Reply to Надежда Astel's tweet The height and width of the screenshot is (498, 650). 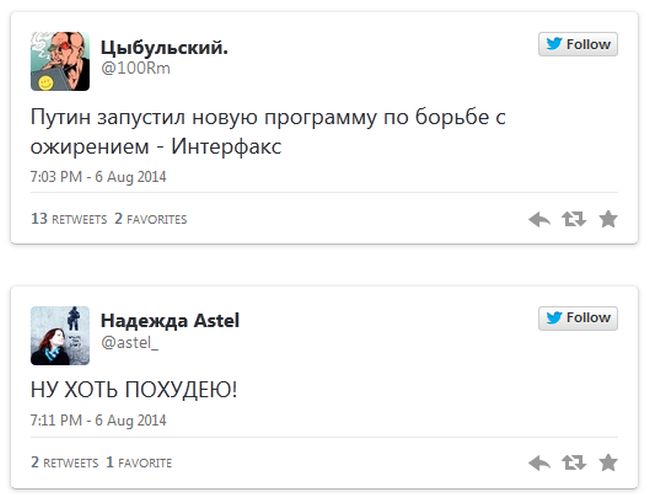click(540, 463)
